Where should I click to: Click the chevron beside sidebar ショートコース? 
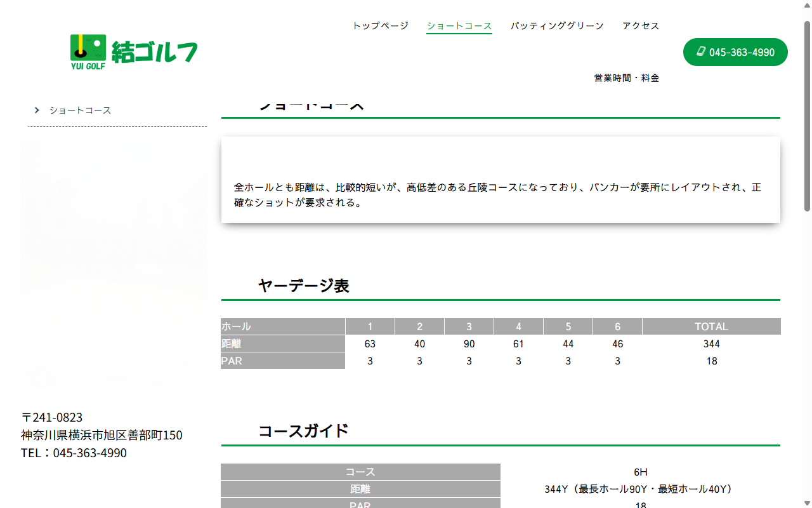(x=37, y=110)
